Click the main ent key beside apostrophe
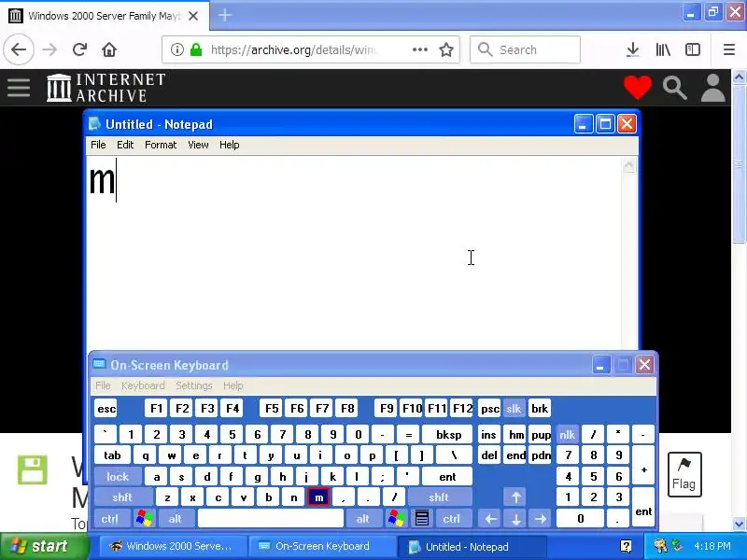 pyautogui.click(x=447, y=476)
